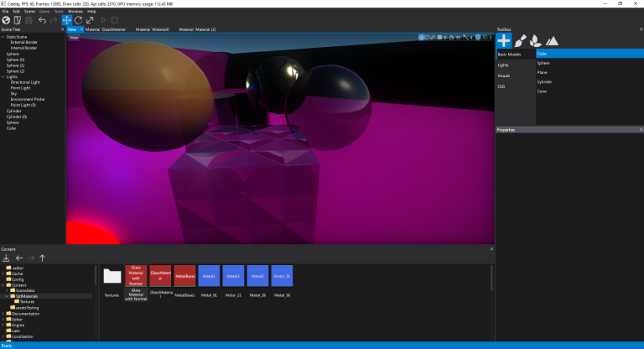Click the Undo arrow in toolbar
The image size is (644, 349).
42,19
